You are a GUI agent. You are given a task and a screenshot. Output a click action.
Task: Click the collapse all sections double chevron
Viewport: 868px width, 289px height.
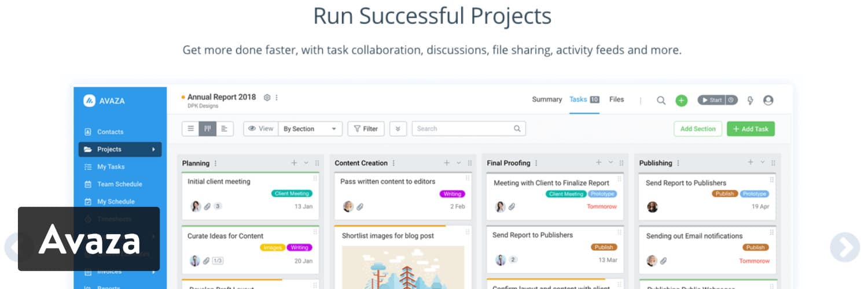point(398,129)
